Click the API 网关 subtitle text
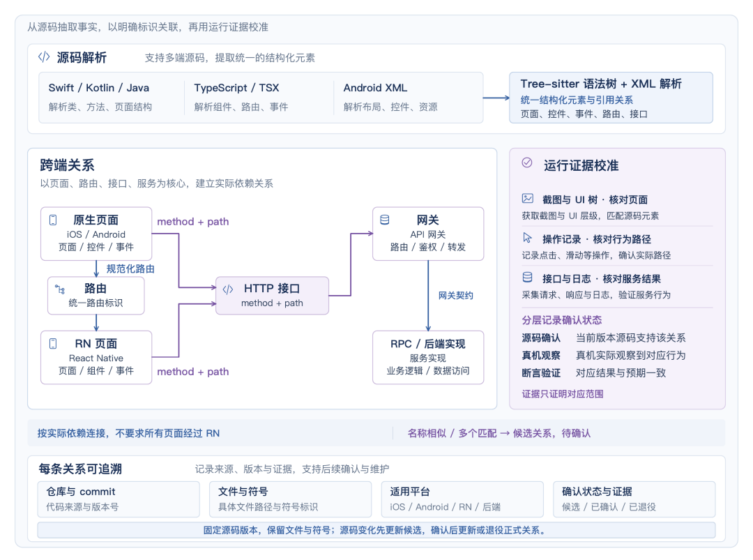 [x=428, y=234]
